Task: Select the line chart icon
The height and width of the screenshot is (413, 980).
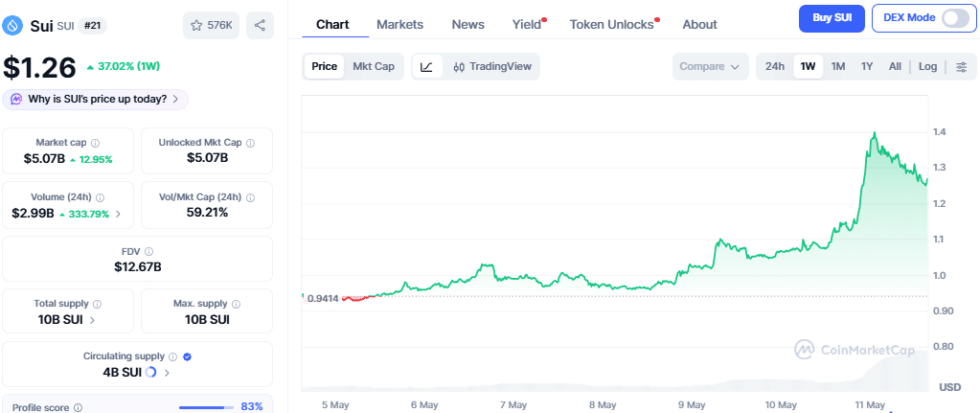Action: point(427,66)
